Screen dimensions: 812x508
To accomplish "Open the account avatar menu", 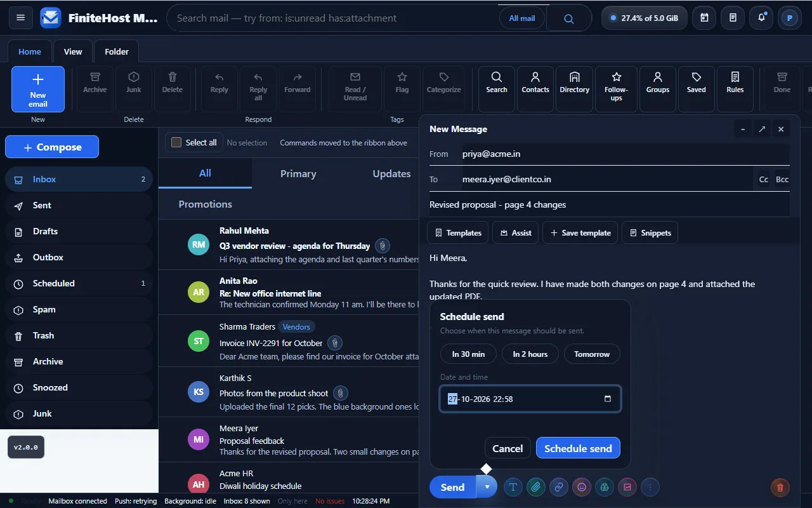I will pyautogui.click(x=790, y=18).
